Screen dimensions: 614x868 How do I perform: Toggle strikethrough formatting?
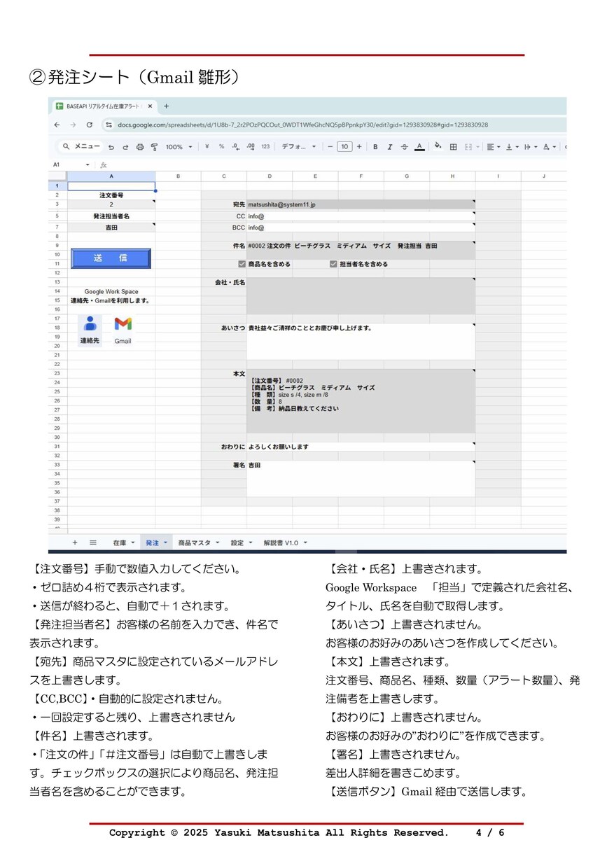(x=404, y=147)
